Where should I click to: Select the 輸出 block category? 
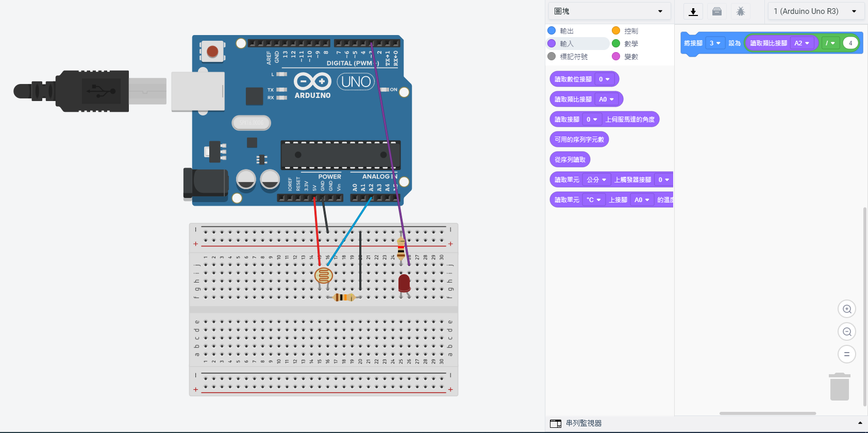pyautogui.click(x=566, y=31)
